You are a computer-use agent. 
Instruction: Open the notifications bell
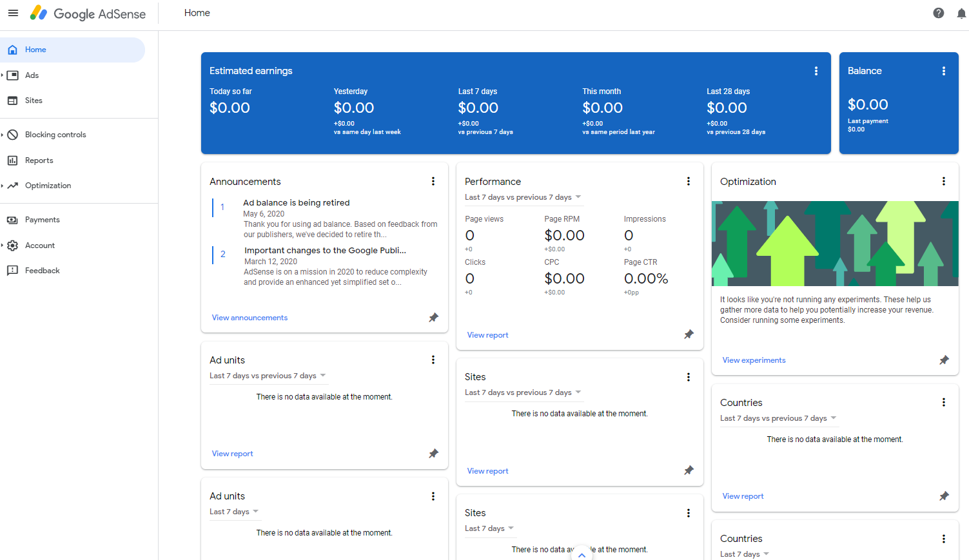961,14
